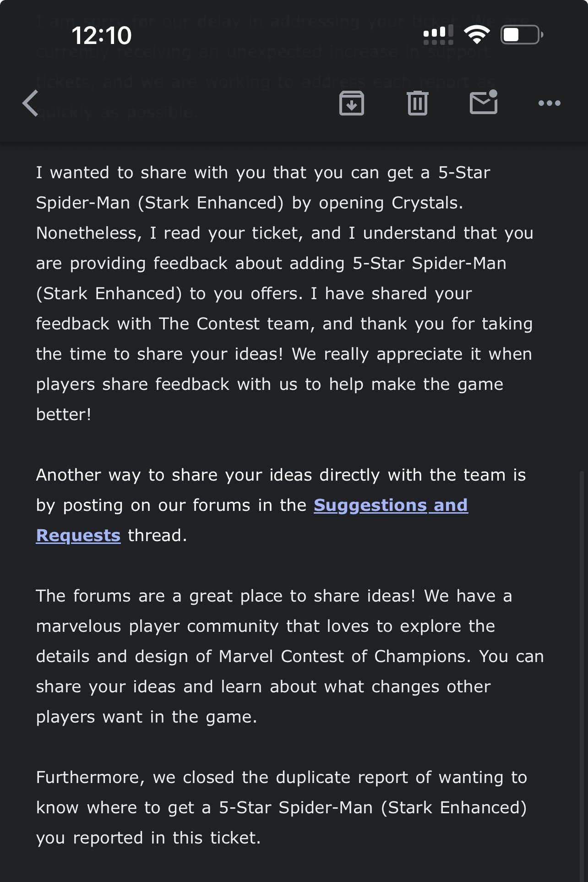The height and width of the screenshot is (882, 588).
Task: Tap the paragraph starting 'I wanted to share'
Action: point(285,293)
